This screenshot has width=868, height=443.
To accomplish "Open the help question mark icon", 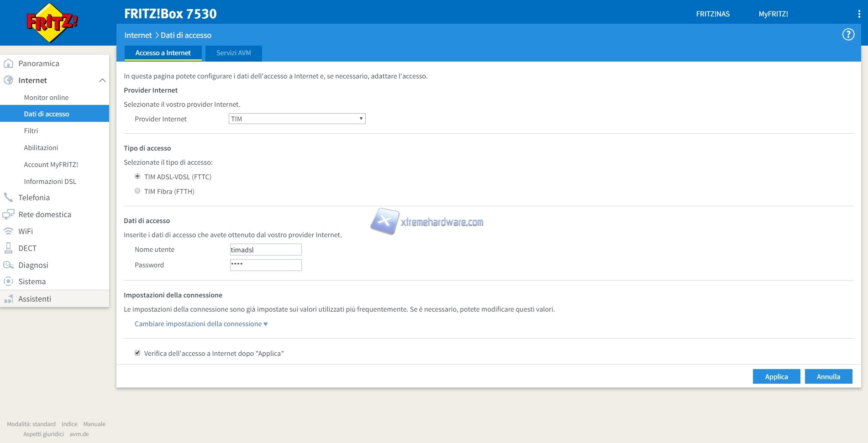I will 848,35.
